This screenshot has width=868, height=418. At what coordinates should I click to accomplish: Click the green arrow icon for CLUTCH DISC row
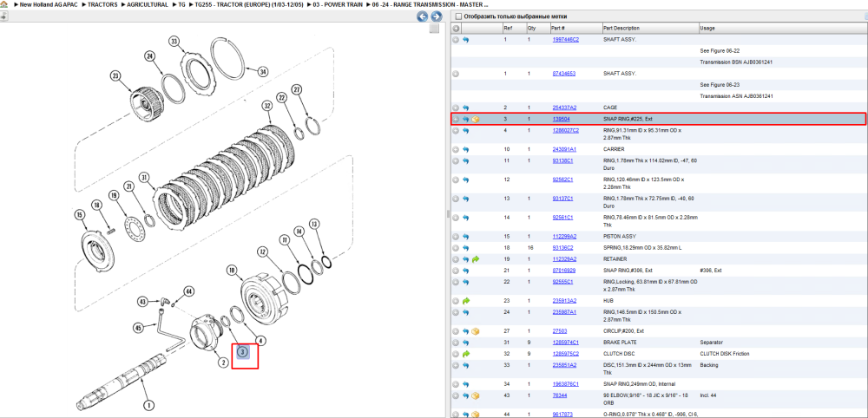(x=465, y=354)
